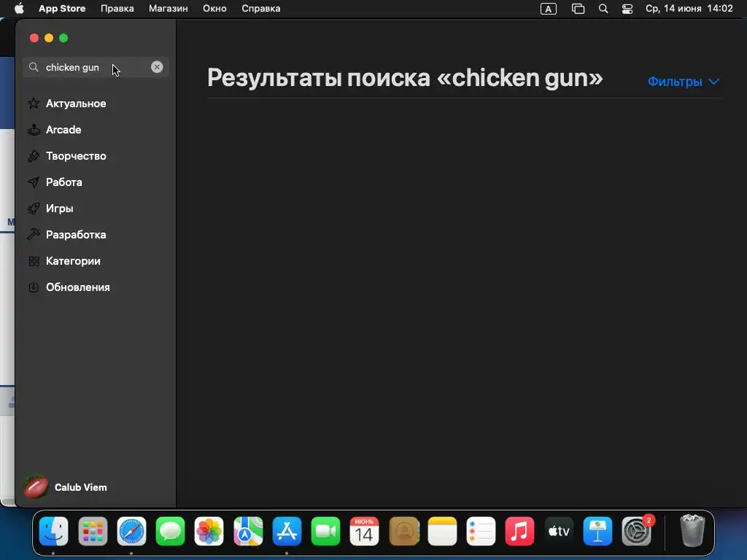Open the Актуальное section
This screenshot has width=747, height=560.
click(96, 104)
